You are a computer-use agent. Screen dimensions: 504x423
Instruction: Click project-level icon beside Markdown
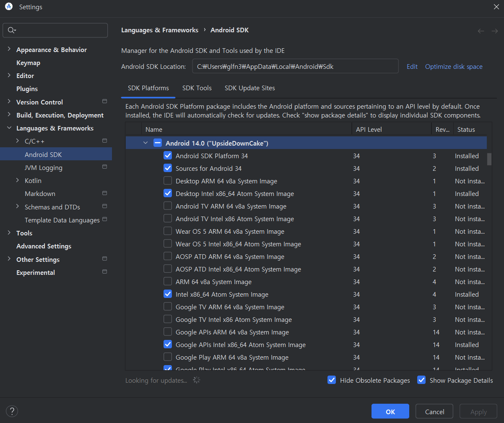tap(104, 193)
